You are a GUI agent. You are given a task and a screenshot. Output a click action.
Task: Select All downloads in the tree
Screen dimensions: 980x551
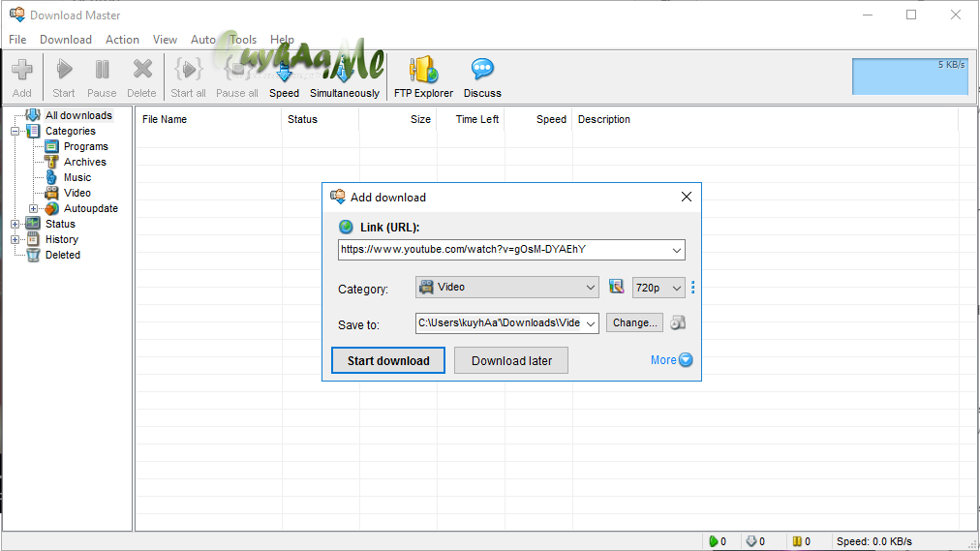[x=78, y=115]
